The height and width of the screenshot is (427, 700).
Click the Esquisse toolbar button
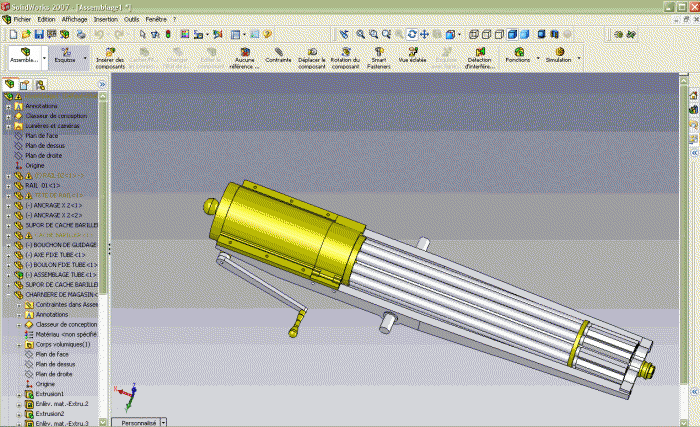pyautogui.click(x=65, y=56)
